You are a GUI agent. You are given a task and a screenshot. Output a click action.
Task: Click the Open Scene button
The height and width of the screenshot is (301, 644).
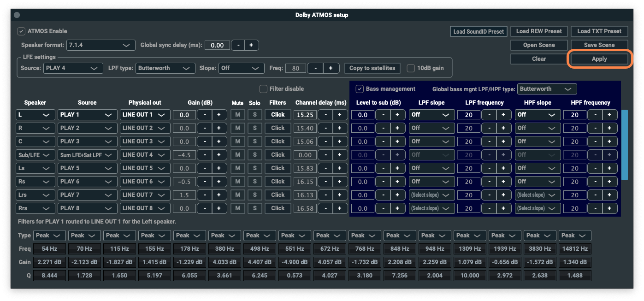click(539, 45)
